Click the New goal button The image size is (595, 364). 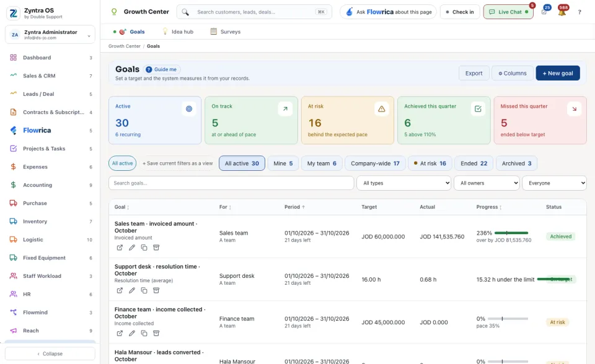pos(557,73)
